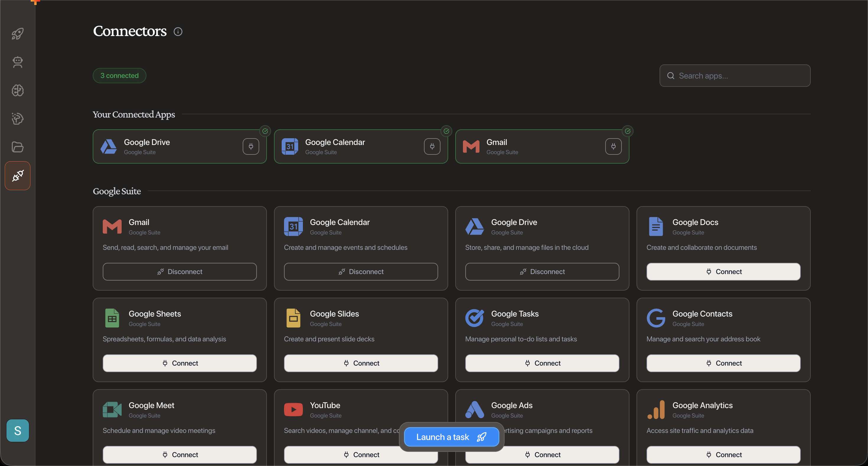
Task: Click 'Store, share, and manage files in the cloud'
Action: point(527,247)
